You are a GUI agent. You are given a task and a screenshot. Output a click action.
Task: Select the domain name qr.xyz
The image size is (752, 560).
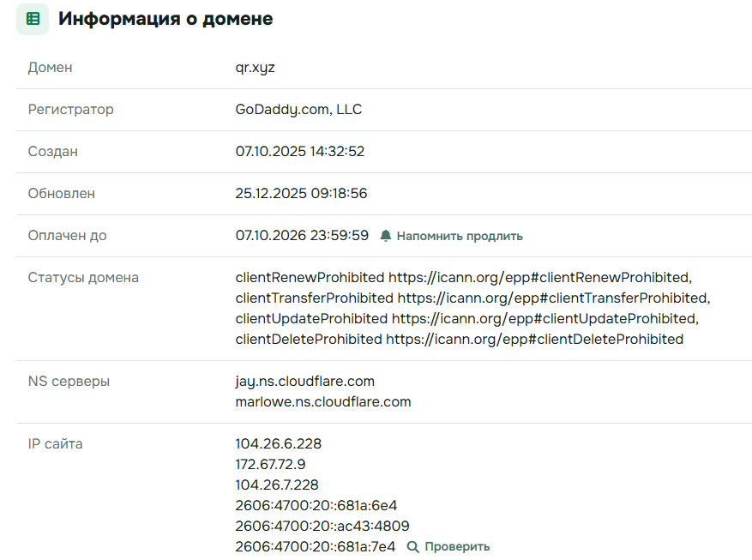[256, 68]
